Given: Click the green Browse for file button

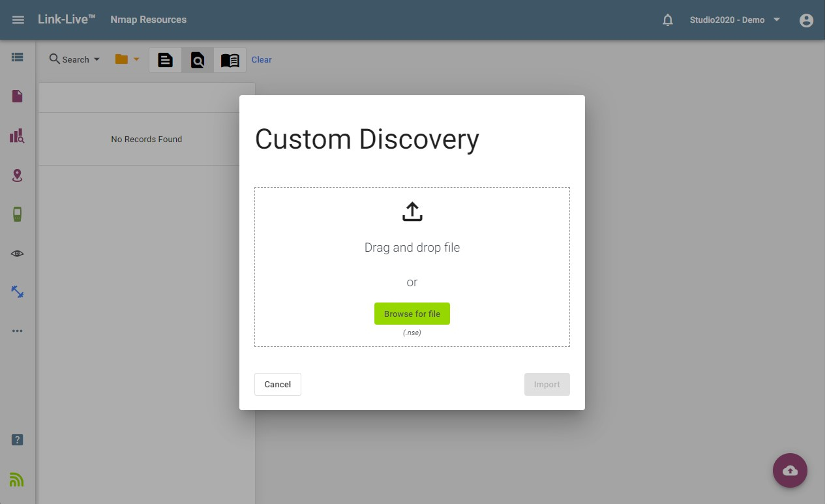Looking at the screenshot, I should [x=412, y=314].
